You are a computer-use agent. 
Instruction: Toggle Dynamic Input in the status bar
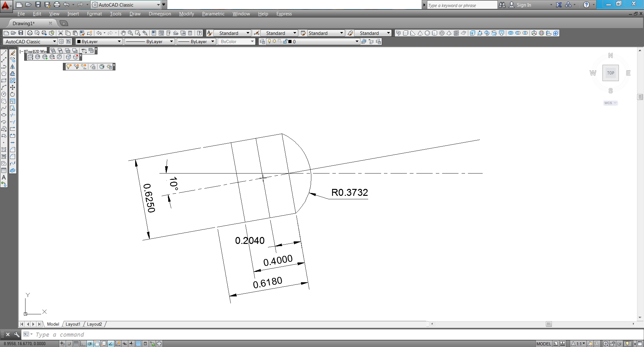click(x=125, y=344)
